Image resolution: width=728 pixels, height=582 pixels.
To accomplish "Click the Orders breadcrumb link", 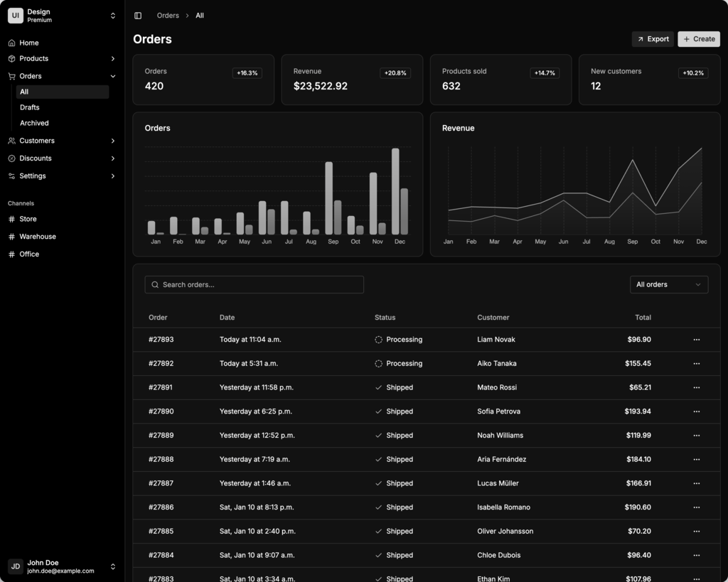I will pos(168,16).
